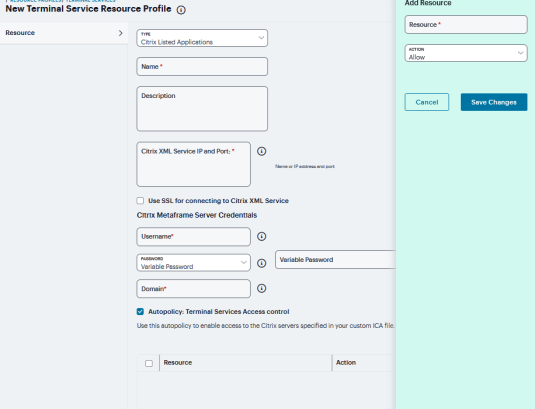This screenshot has width=535, height=409.
Task: Click the Add Resource panel title
Action: [428, 3]
